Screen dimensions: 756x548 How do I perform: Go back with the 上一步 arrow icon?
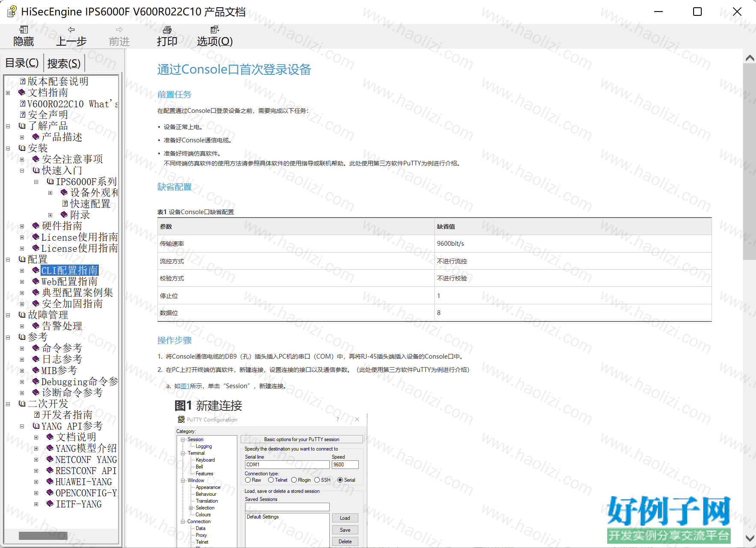[x=71, y=29]
